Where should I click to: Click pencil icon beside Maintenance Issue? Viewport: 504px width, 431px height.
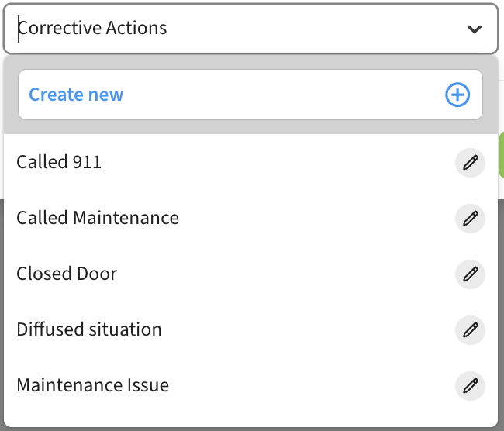469,385
